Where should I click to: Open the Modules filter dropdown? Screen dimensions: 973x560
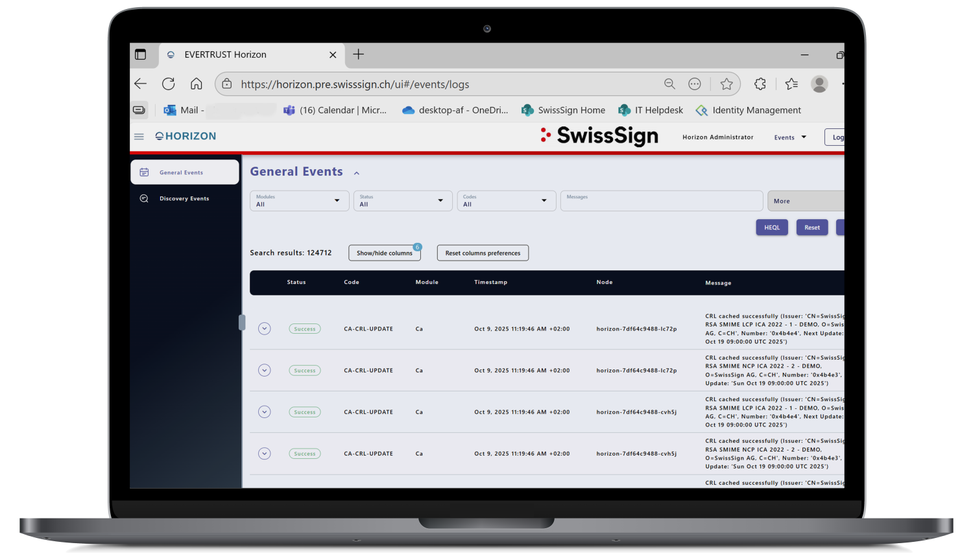tap(299, 201)
